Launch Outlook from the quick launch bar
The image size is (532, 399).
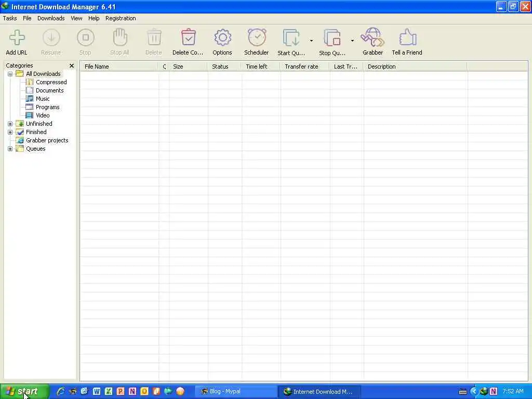pos(144,391)
